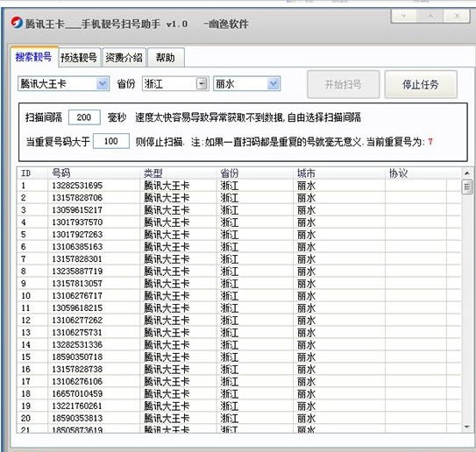Open the 帮助 tab
Viewport: 476px width, 452px height.
(166, 57)
